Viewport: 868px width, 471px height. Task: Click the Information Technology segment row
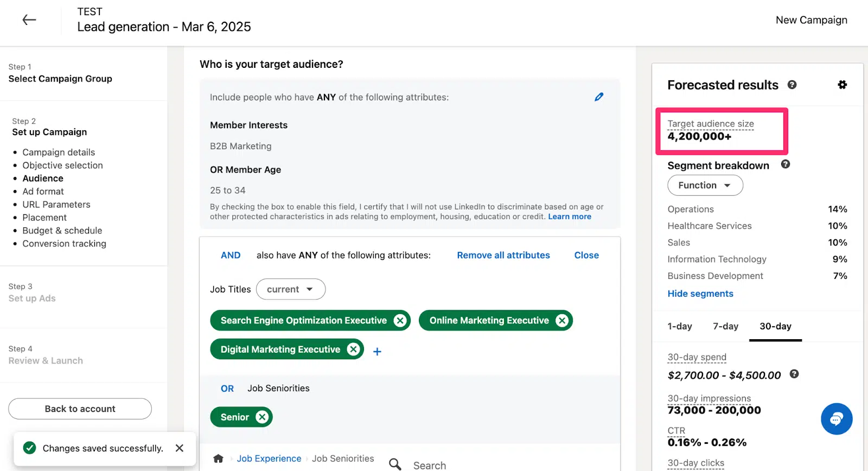757,259
